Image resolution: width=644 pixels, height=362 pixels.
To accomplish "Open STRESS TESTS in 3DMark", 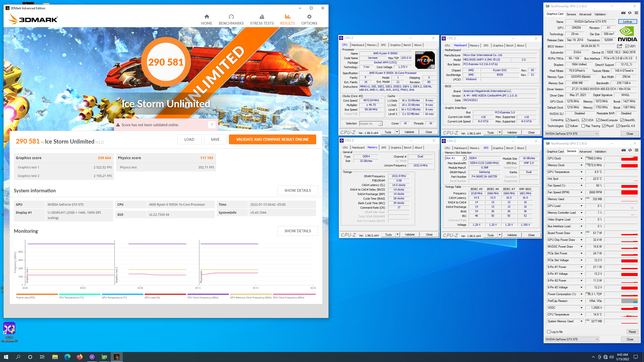I will [x=262, y=20].
